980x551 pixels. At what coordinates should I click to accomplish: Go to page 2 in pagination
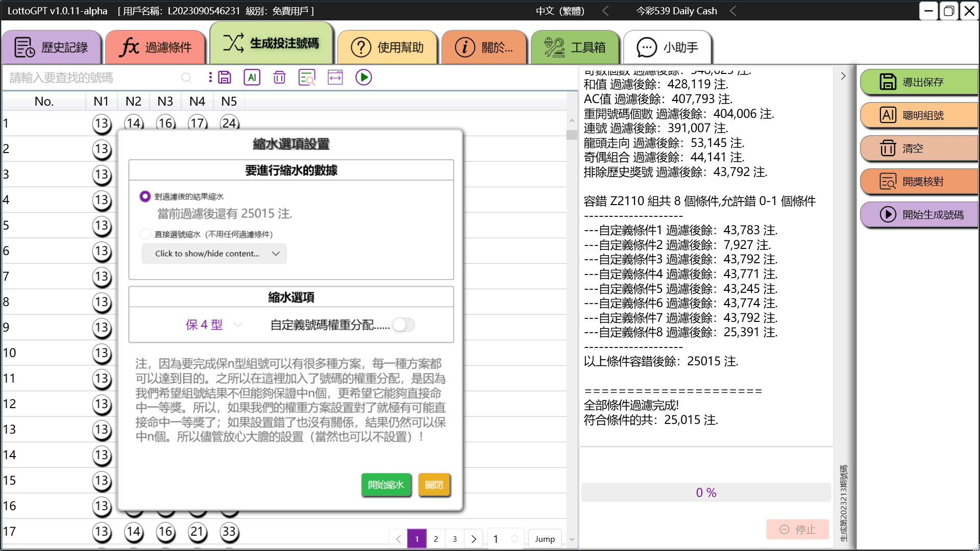click(x=436, y=539)
